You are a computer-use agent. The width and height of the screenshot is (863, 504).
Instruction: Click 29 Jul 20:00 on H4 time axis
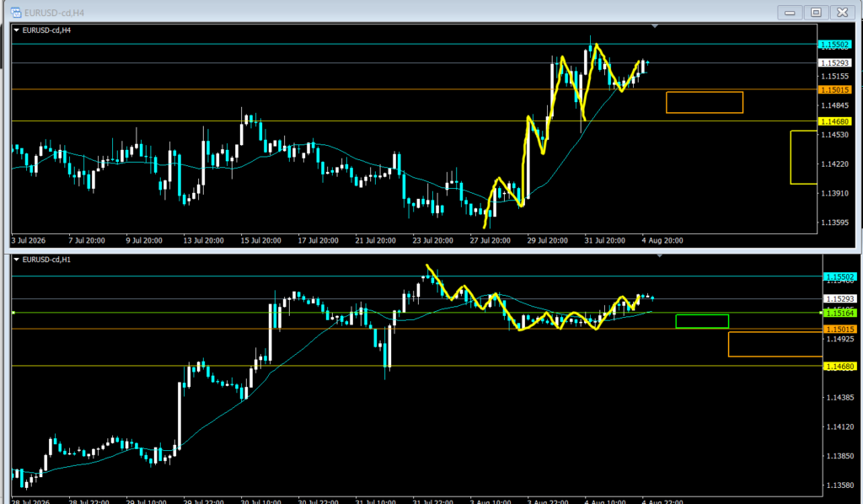[x=547, y=240]
